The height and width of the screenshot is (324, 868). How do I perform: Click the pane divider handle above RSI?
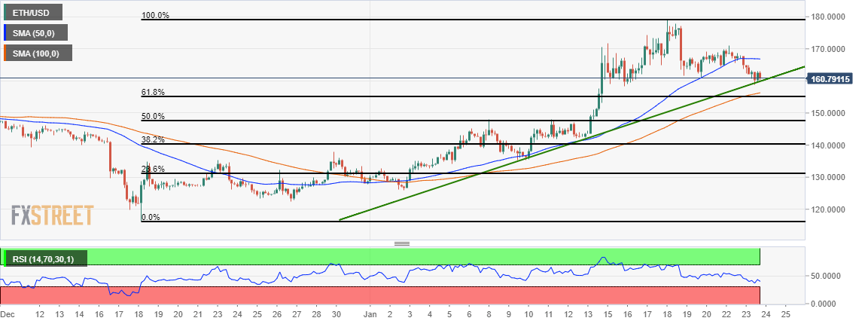coord(401,243)
